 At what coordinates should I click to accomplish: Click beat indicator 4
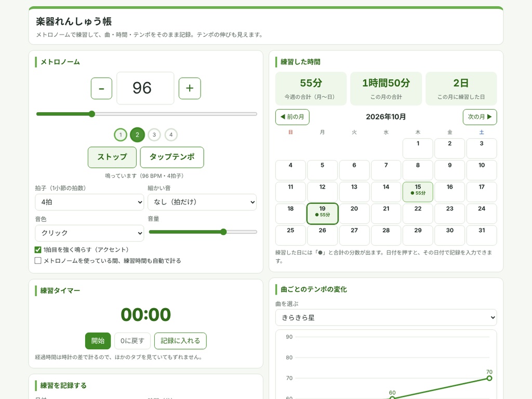pyautogui.click(x=171, y=135)
